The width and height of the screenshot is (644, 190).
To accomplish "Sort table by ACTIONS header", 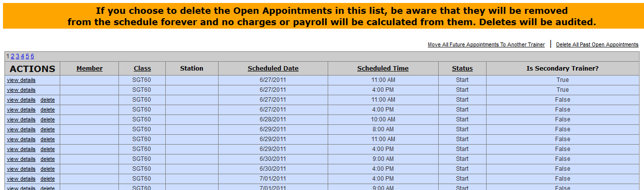I will (x=33, y=69).
